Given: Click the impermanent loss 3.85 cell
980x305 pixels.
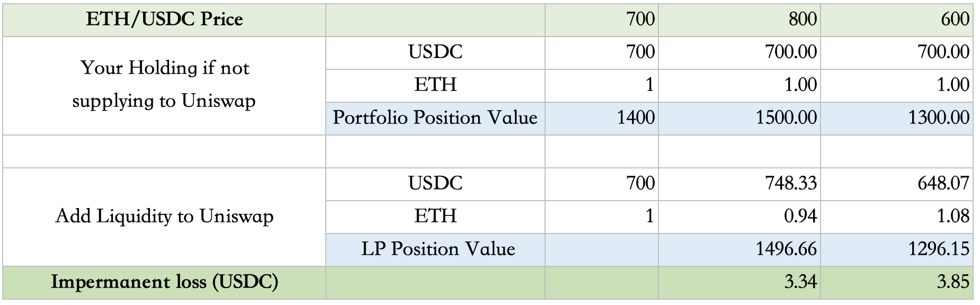Looking at the screenshot, I should tap(896, 282).
